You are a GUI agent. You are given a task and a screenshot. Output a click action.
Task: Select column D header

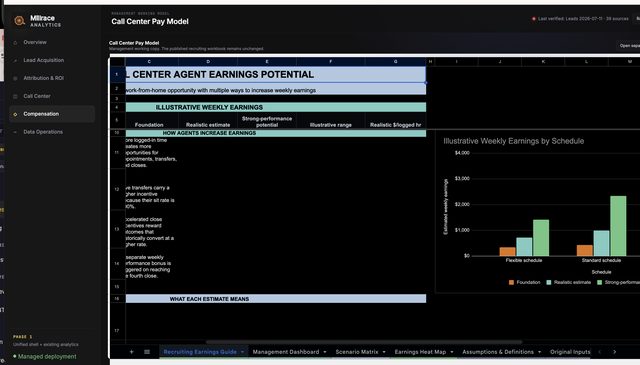tap(208, 62)
